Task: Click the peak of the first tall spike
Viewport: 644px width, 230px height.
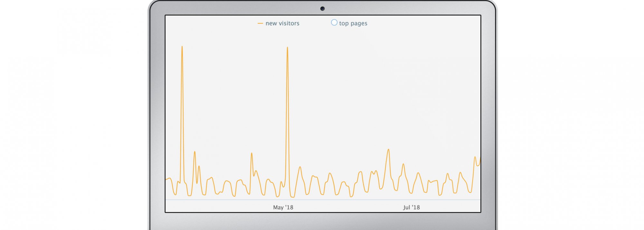Action: click(x=182, y=47)
